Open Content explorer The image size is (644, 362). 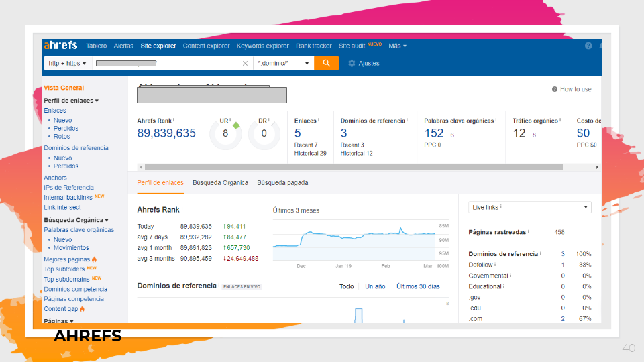pos(206,46)
